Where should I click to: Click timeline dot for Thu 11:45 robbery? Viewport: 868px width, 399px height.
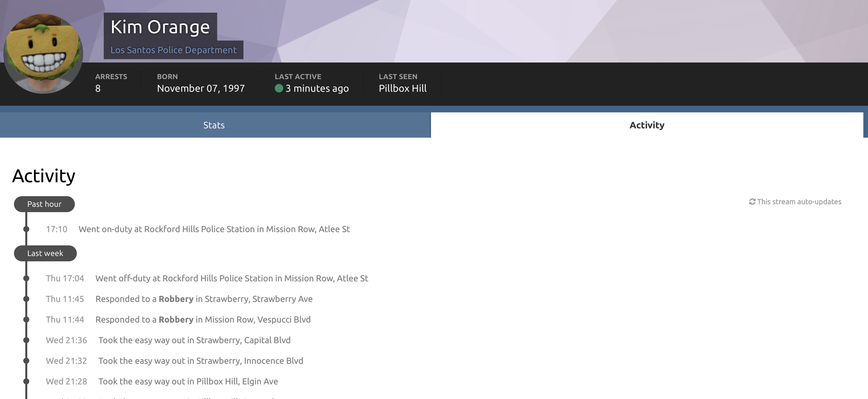[x=26, y=299]
